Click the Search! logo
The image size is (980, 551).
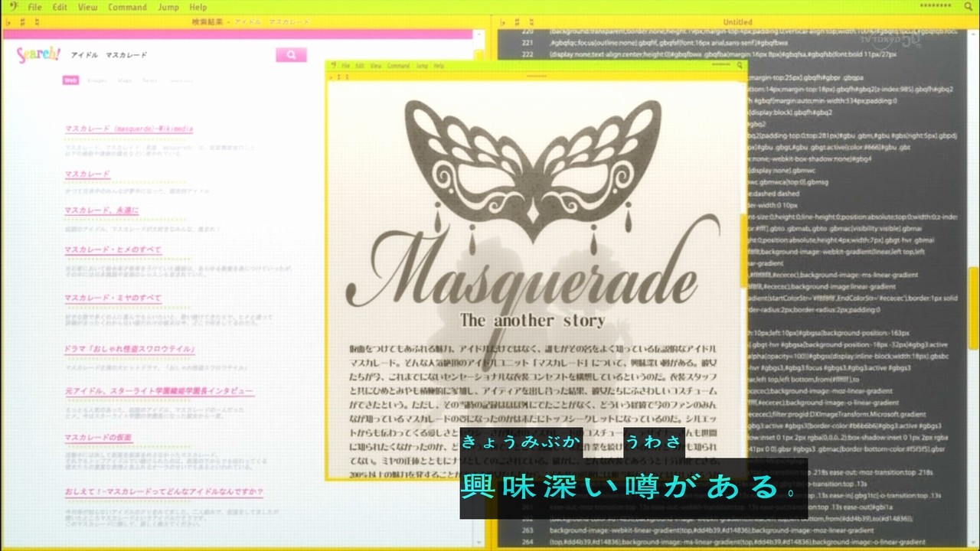pyautogui.click(x=38, y=55)
